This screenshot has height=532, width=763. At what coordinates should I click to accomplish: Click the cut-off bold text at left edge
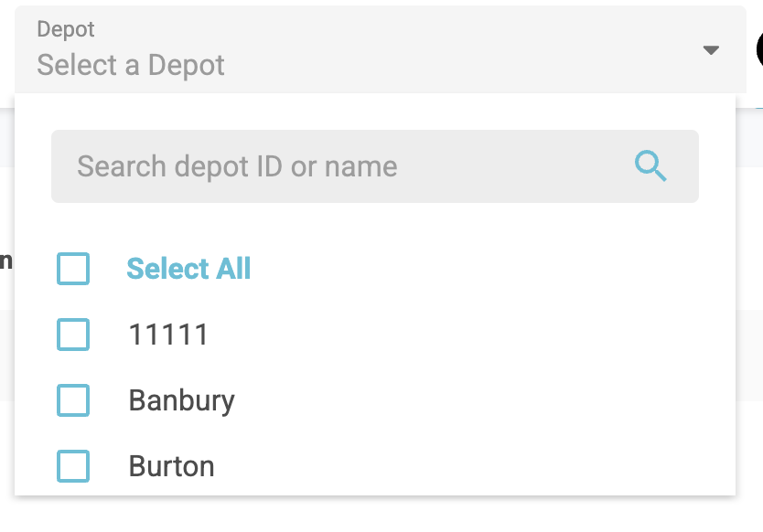pos(5,261)
